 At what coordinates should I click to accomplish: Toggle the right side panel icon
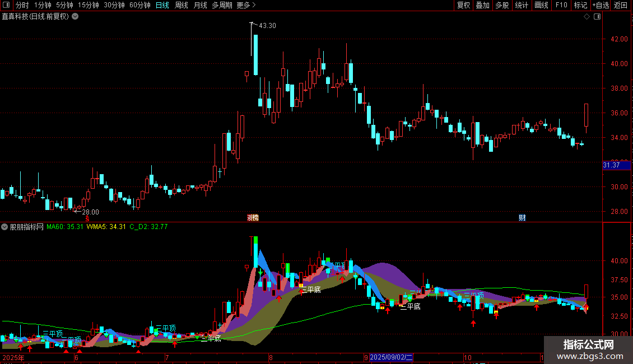pos(597,17)
